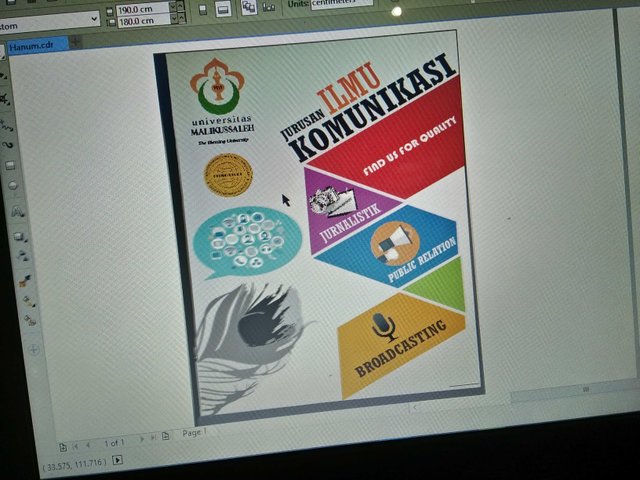Select the Artistic Media tool
640x480 pixels.
point(8,145)
